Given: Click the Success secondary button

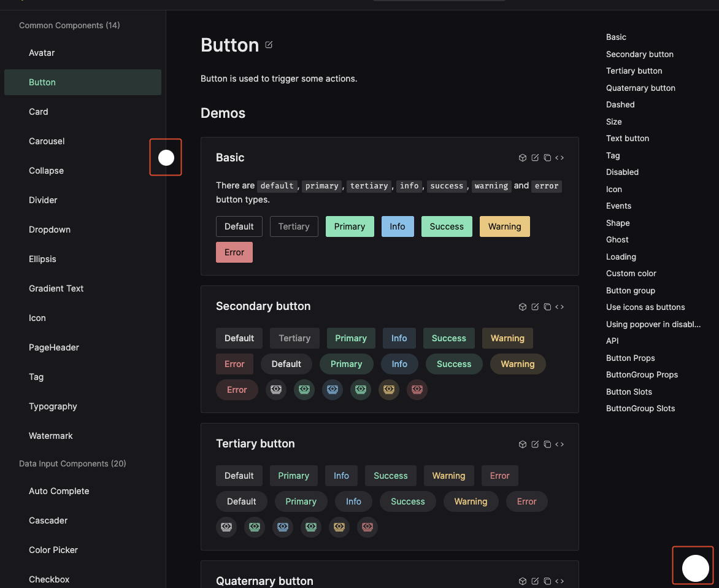Looking at the screenshot, I should (448, 338).
